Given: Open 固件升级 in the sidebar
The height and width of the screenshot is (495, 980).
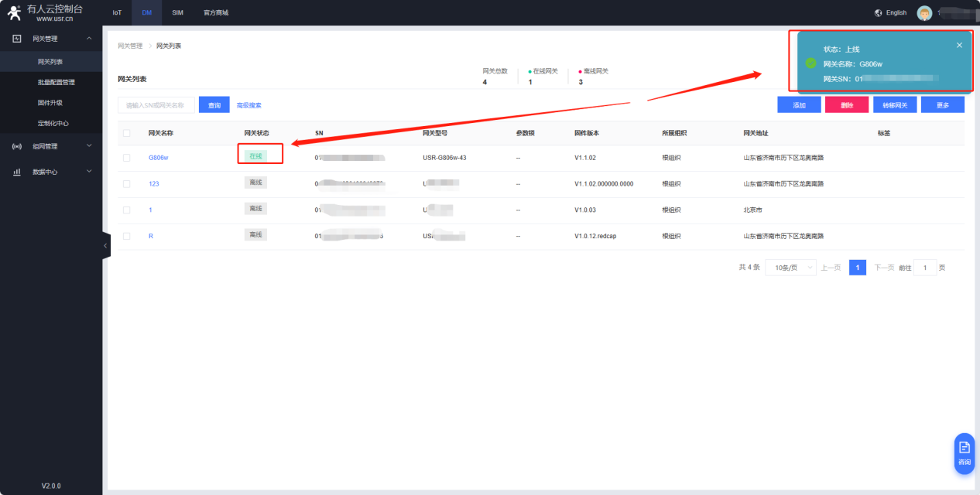Looking at the screenshot, I should pyautogui.click(x=50, y=103).
